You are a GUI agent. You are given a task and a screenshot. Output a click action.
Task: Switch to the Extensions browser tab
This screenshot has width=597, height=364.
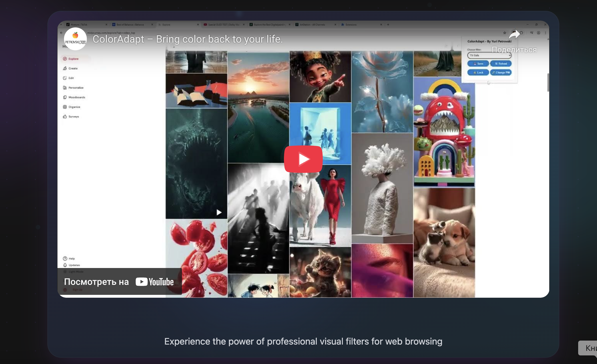click(351, 25)
